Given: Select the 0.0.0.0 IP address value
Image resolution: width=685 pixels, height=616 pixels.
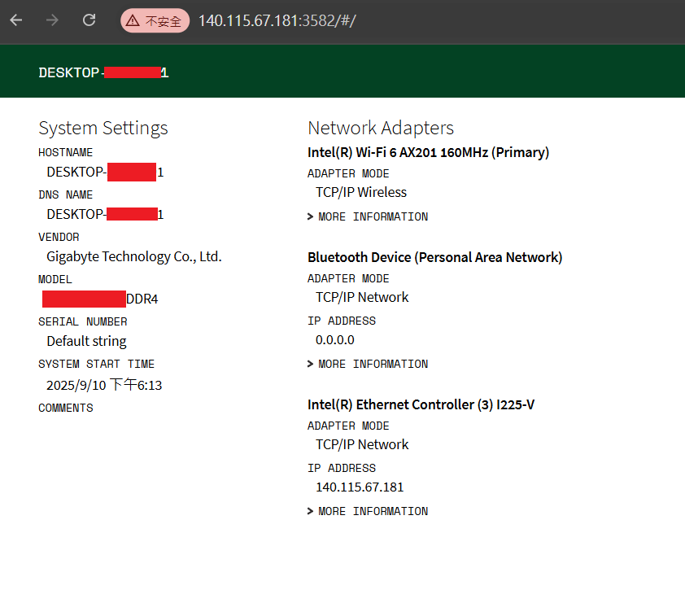Looking at the screenshot, I should point(335,340).
